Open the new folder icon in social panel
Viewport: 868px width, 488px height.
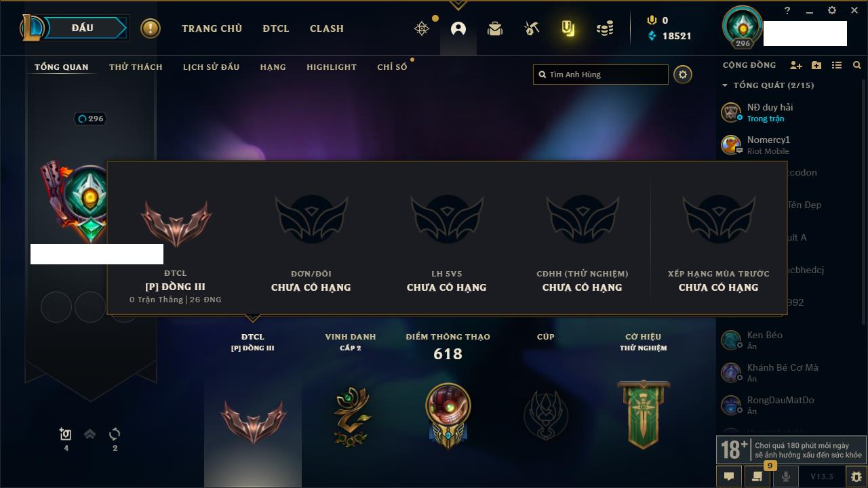click(816, 65)
